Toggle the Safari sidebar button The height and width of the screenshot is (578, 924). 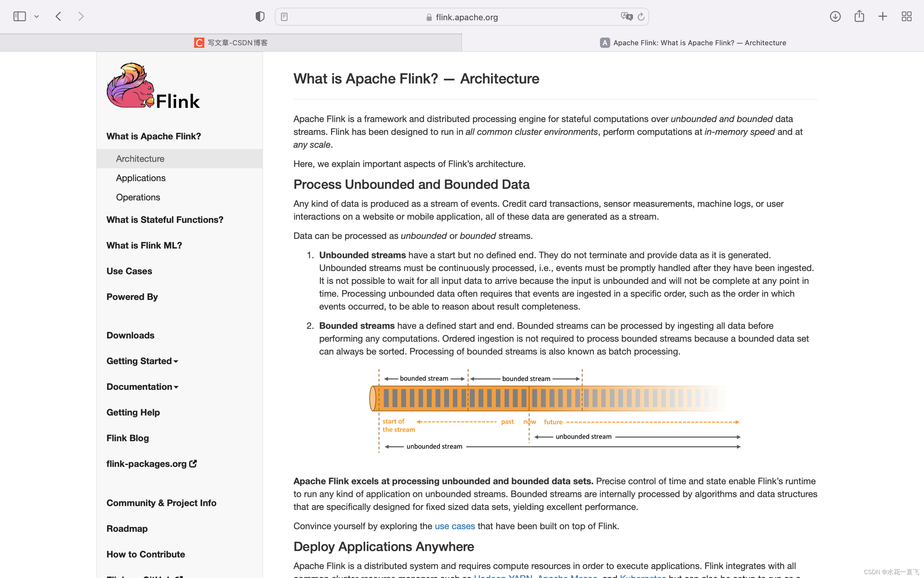pos(20,16)
